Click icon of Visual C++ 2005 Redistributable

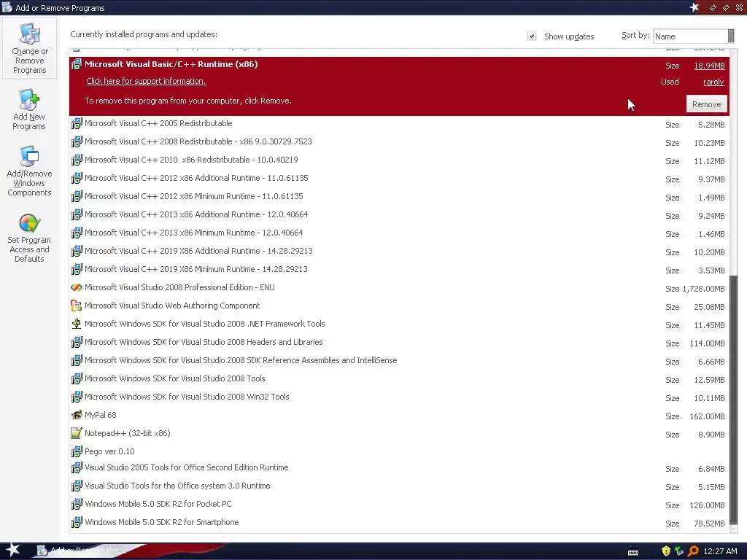76,123
